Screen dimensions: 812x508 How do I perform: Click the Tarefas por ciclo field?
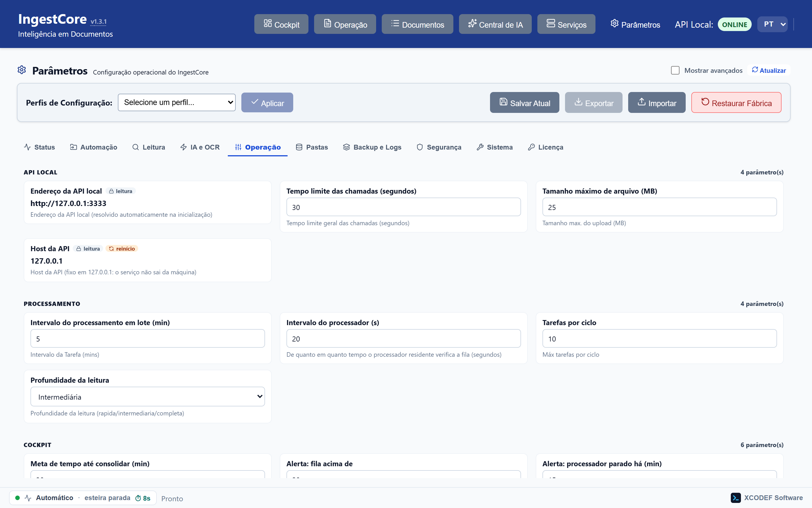(659, 338)
